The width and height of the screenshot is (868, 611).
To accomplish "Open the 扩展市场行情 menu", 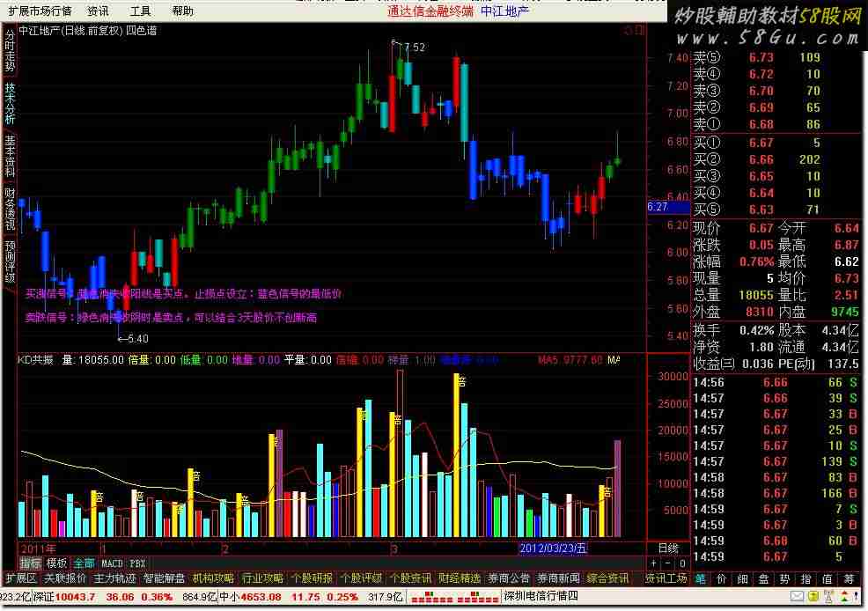I will click(40, 11).
